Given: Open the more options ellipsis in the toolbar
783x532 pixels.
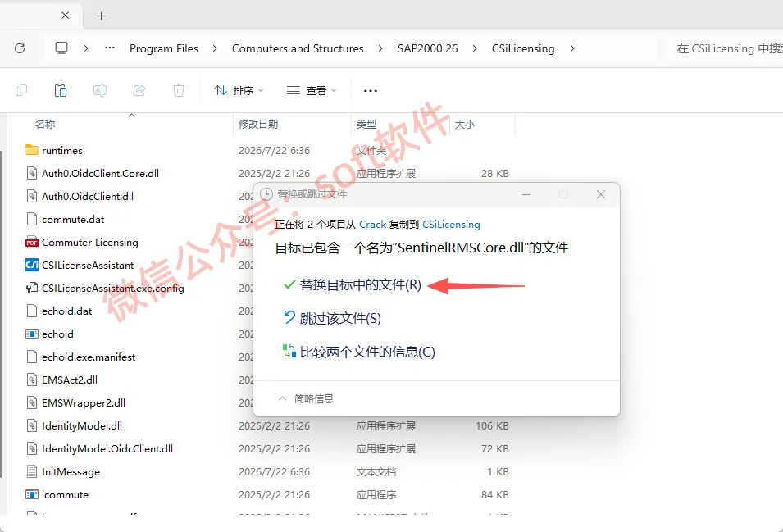Looking at the screenshot, I should 371,91.
